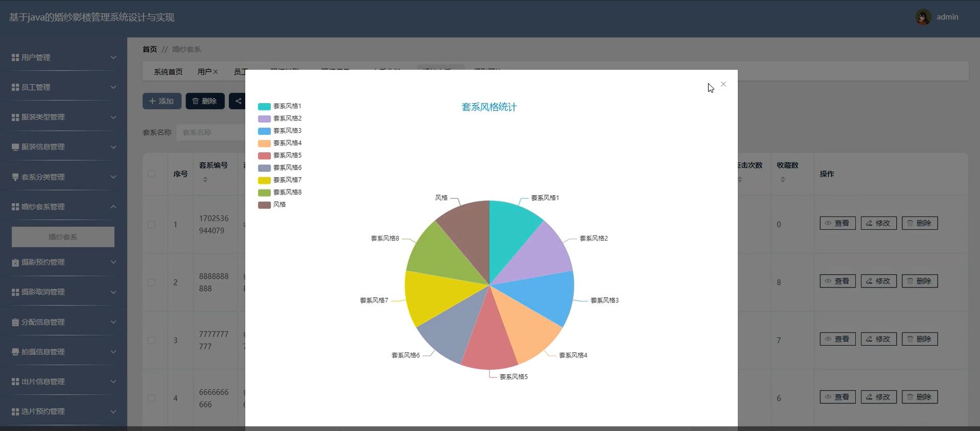980x431 pixels.
Task: Click the 删除 toolbar button
Action: point(205,101)
